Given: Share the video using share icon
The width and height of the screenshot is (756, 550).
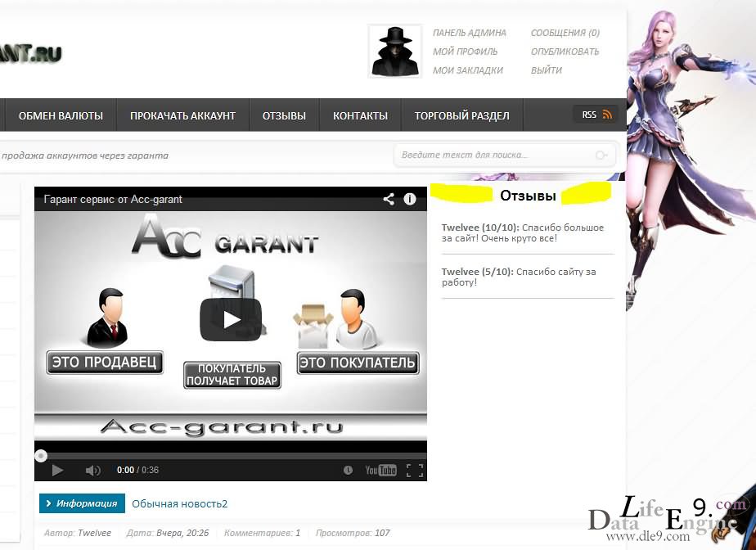Looking at the screenshot, I should [x=389, y=199].
